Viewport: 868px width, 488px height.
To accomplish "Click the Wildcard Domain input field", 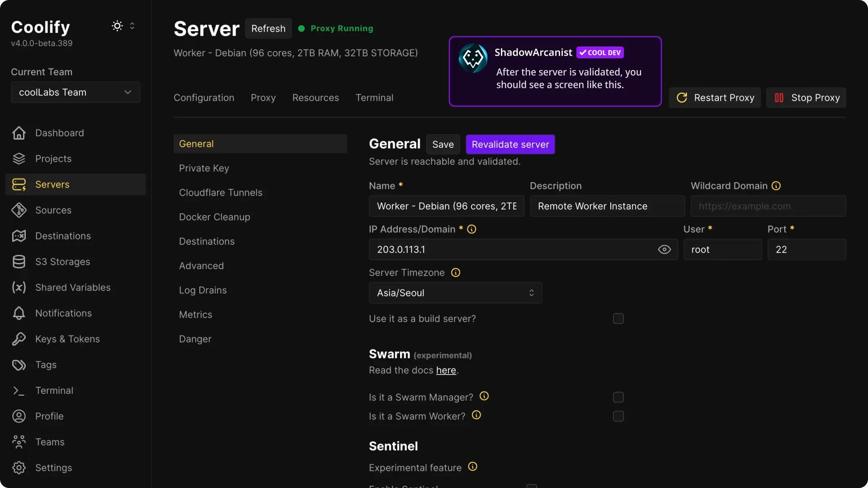I will (x=768, y=206).
